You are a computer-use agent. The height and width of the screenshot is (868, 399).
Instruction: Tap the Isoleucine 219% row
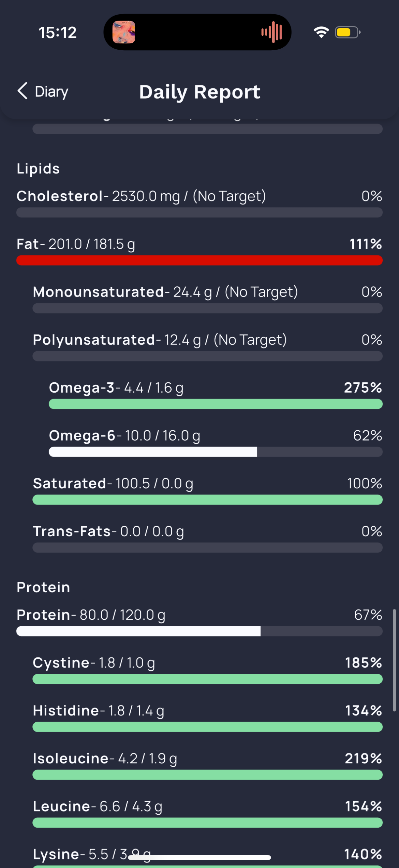207,765
